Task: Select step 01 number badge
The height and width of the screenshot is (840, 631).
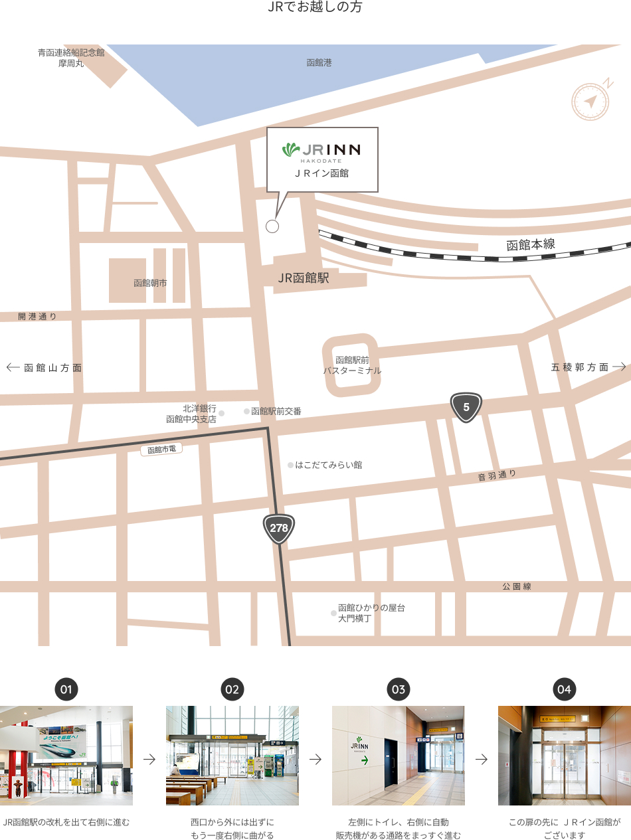Action: (x=66, y=689)
